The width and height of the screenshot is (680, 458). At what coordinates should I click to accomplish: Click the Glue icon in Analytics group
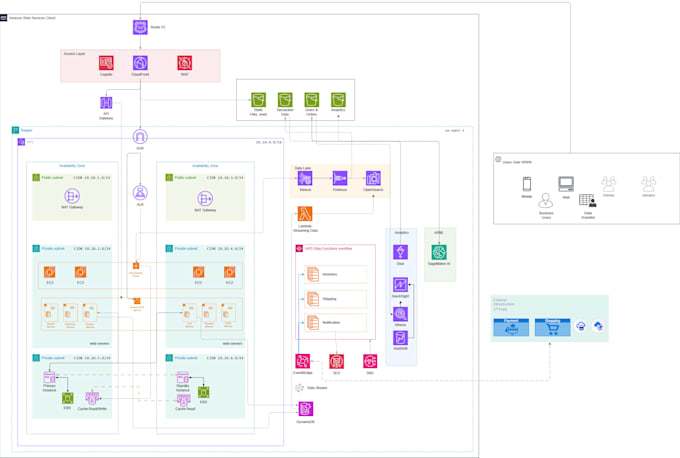400,252
